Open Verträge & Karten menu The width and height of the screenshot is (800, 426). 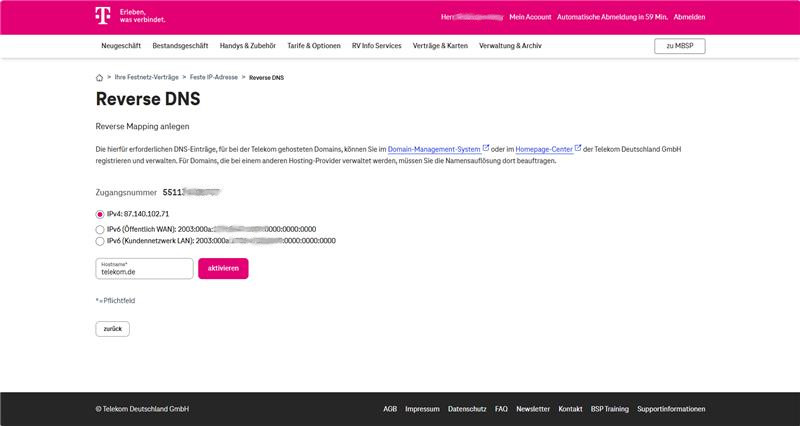click(x=440, y=46)
